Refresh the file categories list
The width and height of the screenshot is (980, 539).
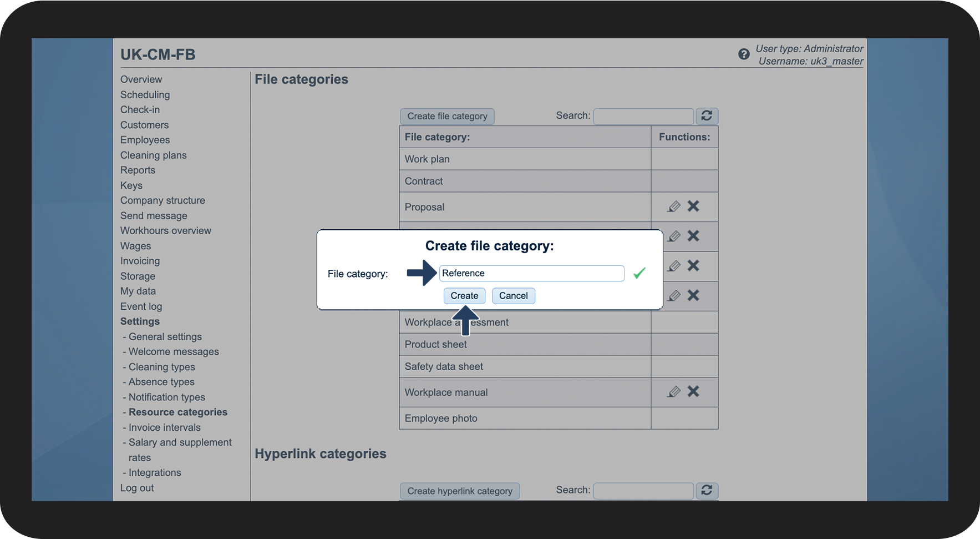point(706,116)
